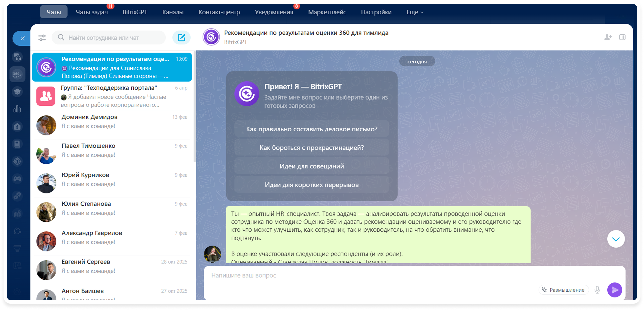The image size is (644, 310).
Task: Toggle the chat sidebar panel icon
Action: (x=622, y=37)
